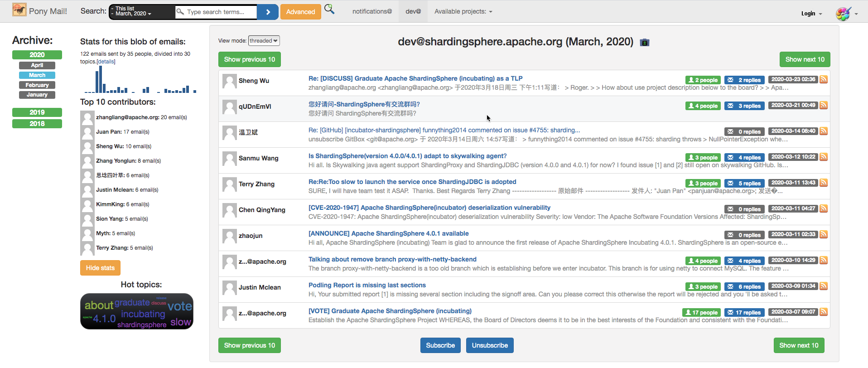This screenshot has width=868, height=368.
Task: Click the Hot topics word cloud
Action: point(137,311)
